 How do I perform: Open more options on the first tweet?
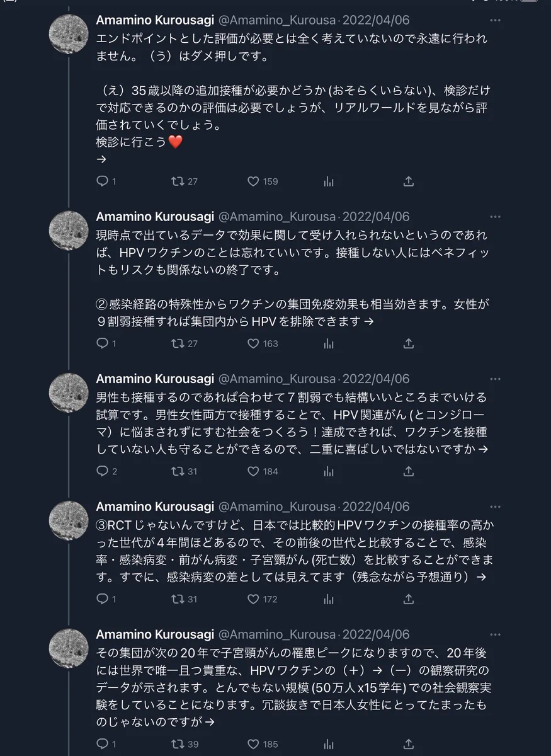point(496,21)
